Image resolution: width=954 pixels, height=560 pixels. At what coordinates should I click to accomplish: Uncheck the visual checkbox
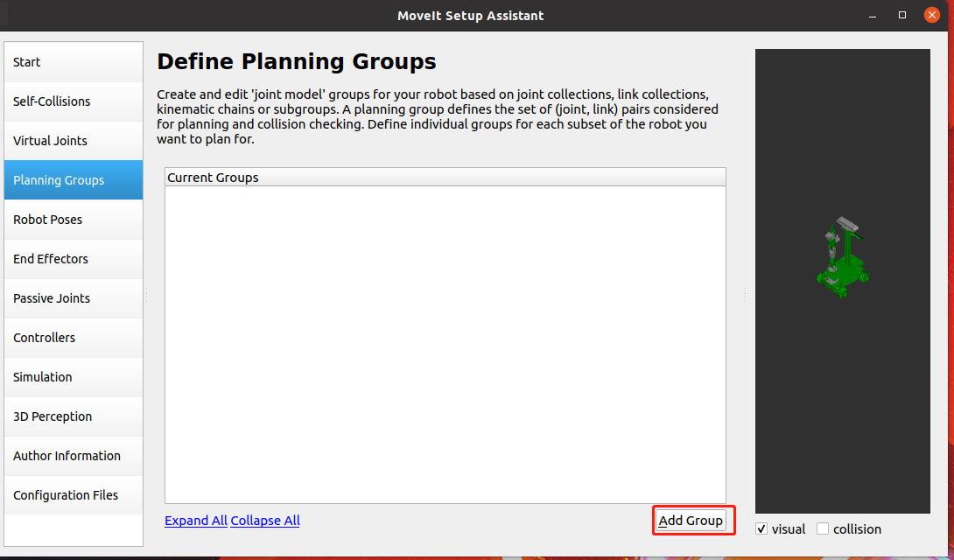761,529
